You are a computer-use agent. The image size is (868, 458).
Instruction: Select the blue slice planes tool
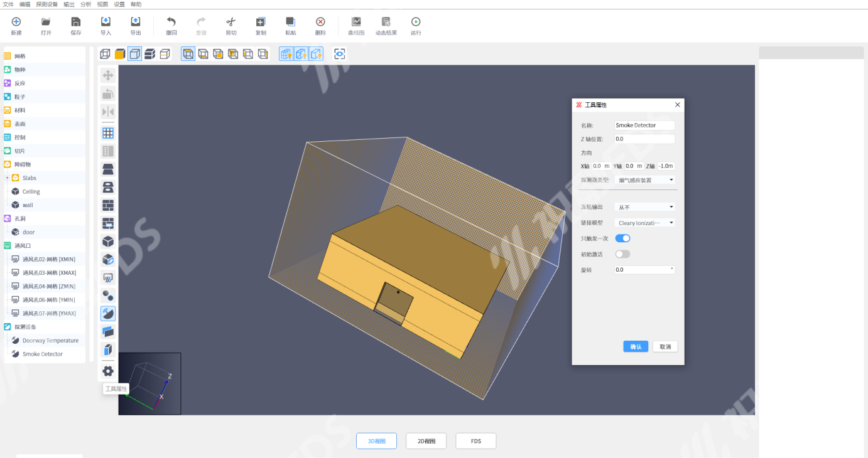click(108, 331)
